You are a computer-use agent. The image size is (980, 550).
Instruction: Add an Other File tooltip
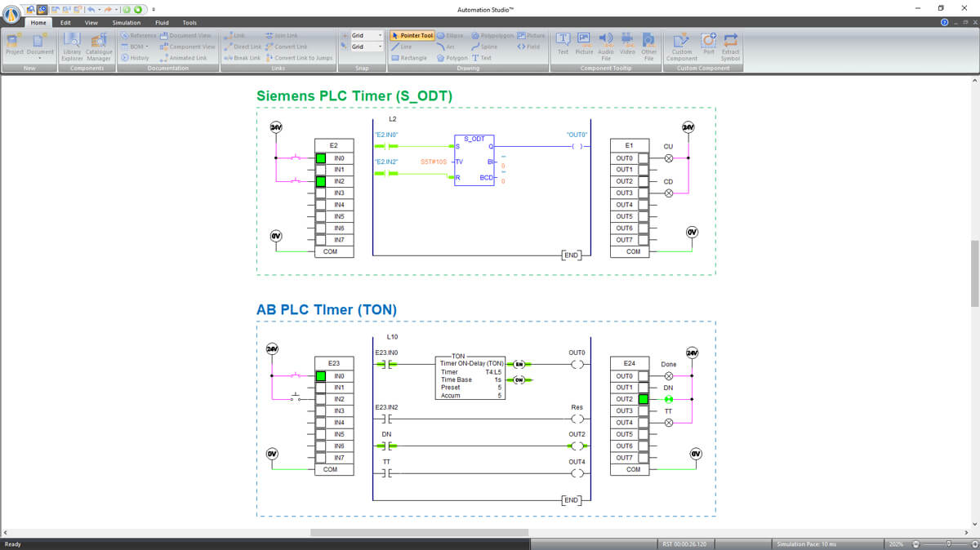[x=648, y=47]
